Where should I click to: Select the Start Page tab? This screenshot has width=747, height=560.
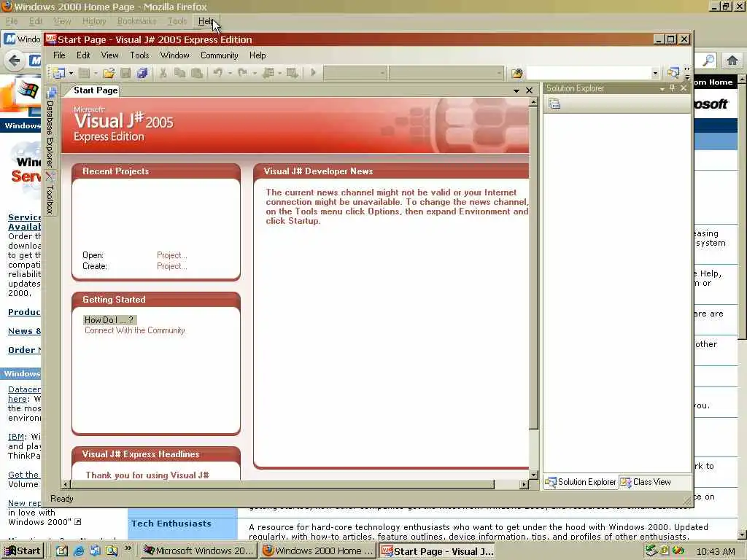[x=96, y=90]
